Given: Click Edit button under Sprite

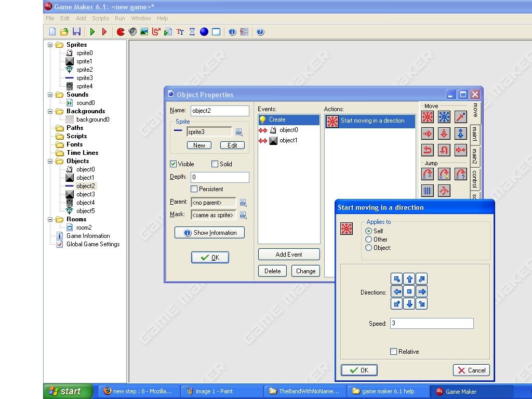Looking at the screenshot, I should (x=232, y=145).
